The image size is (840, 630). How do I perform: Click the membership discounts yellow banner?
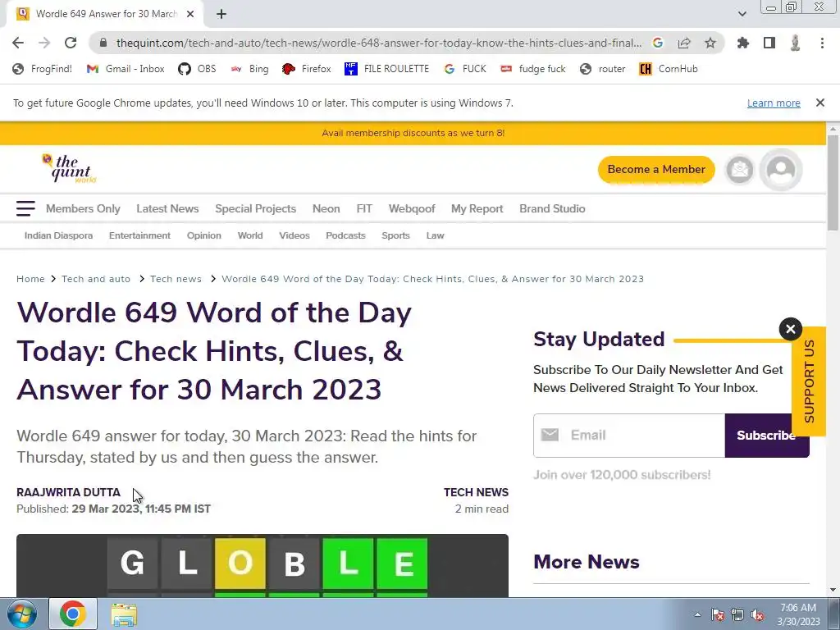point(413,133)
